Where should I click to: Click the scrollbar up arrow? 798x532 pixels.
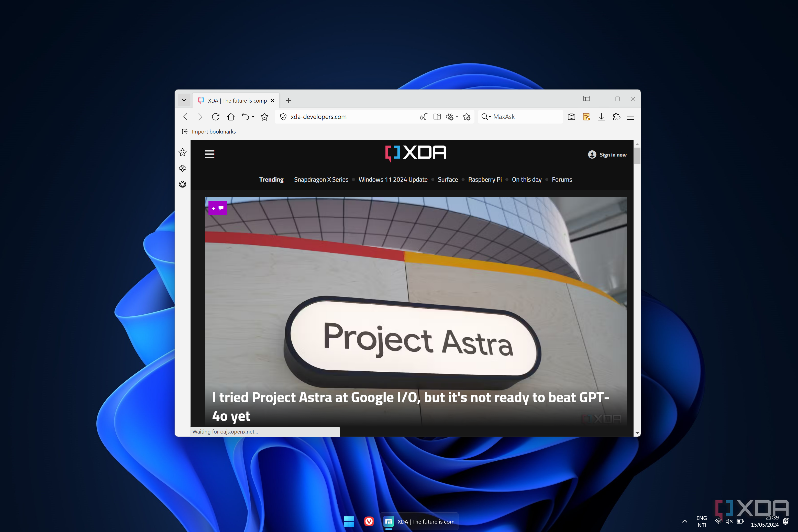pyautogui.click(x=637, y=144)
